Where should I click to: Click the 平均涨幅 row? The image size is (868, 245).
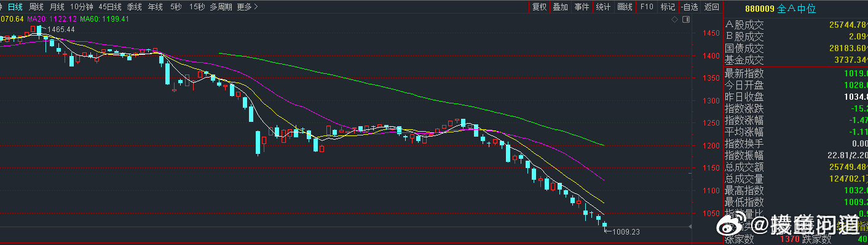[796, 132]
